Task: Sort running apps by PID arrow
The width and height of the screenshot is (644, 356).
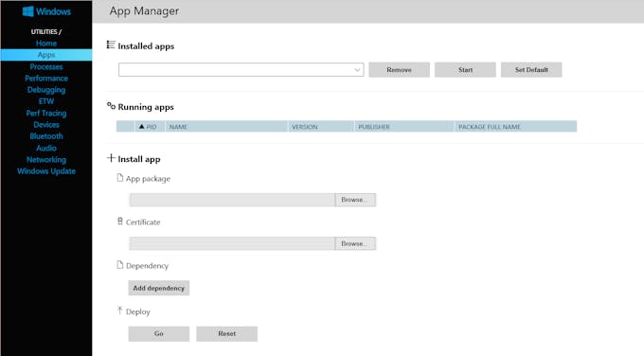Action: [x=142, y=127]
